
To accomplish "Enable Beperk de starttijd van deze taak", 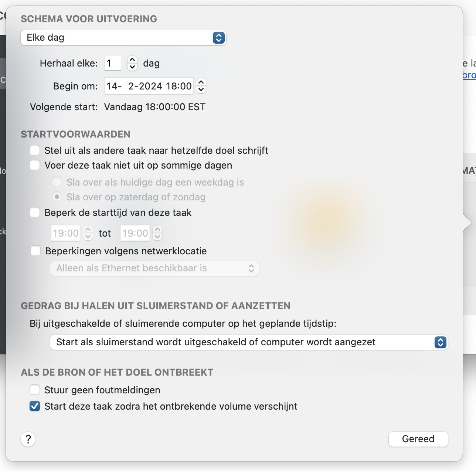I will (35, 213).
